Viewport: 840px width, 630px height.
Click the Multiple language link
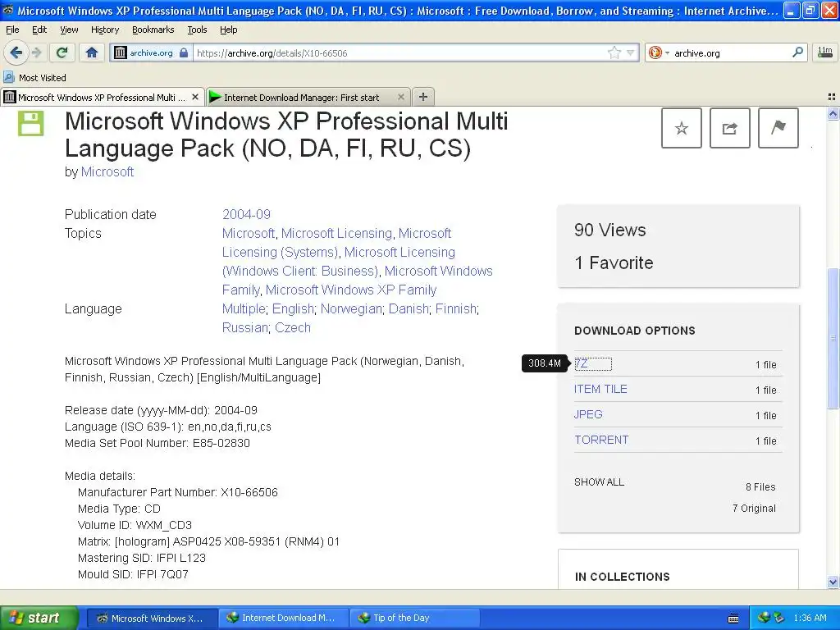click(x=244, y=309)
